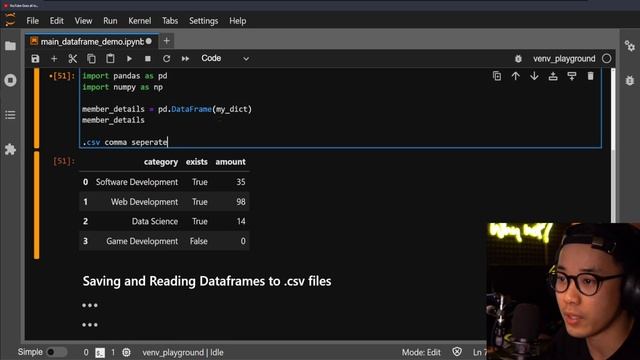Check the kernel status circle indicator

coord(607,59)
